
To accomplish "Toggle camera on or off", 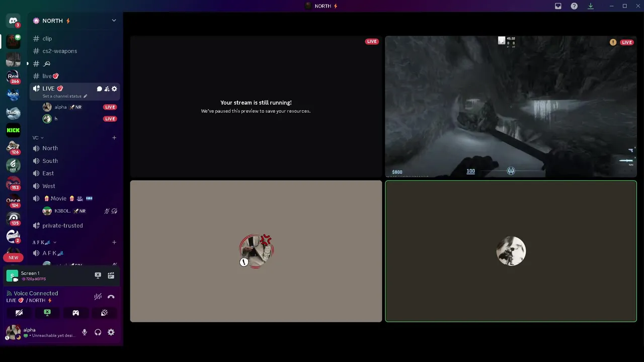I will point(19,313).
